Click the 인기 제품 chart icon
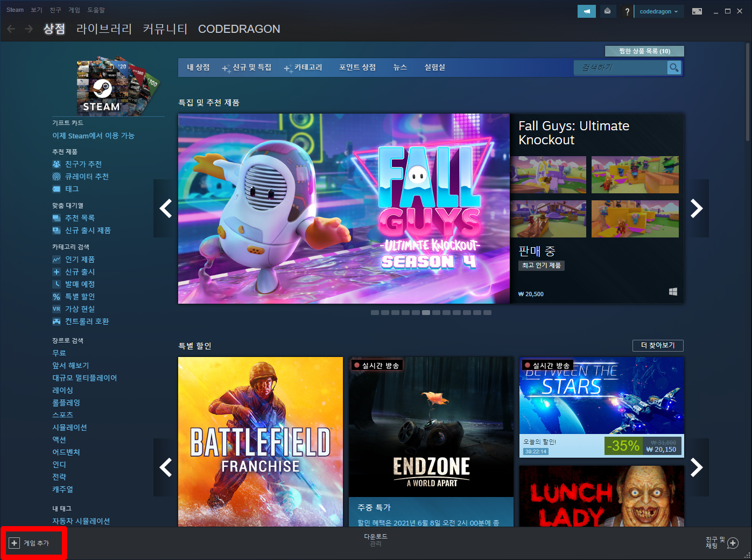 [x=57, y=260]
